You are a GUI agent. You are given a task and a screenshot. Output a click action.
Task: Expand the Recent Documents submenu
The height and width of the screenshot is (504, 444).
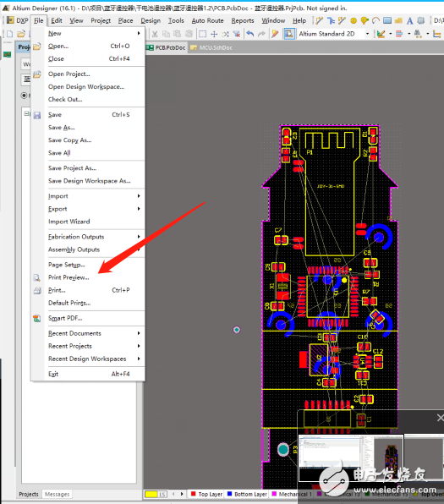(x=139, y=333)
